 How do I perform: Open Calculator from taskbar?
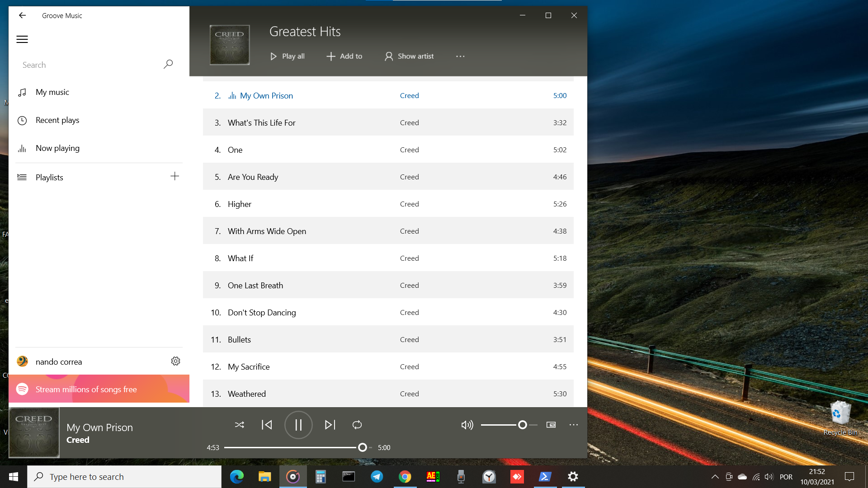pyautogui.click(x=321, y=477)
